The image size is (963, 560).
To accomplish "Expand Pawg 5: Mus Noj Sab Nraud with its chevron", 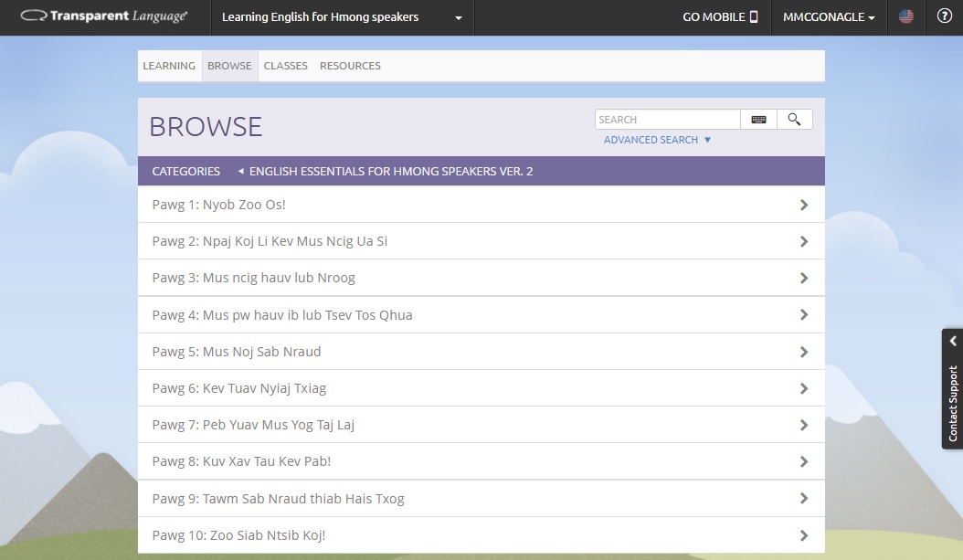I will point(804,351).
